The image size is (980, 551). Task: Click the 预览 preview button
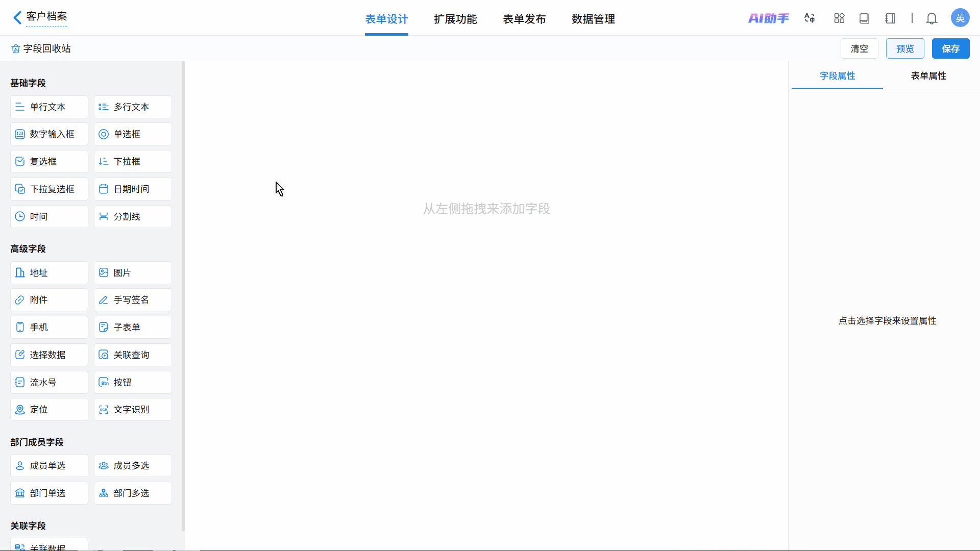pyautogui.click(x=904, y=49)
